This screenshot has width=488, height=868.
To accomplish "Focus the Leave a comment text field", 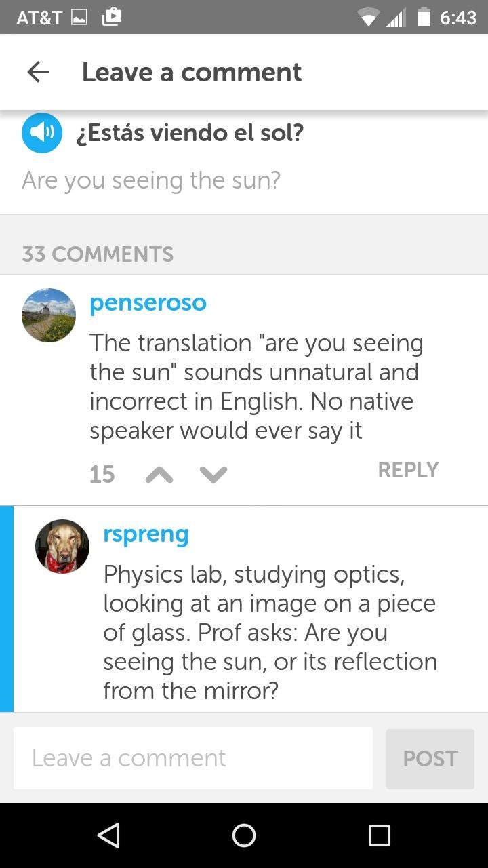I will tap(193, 758).
